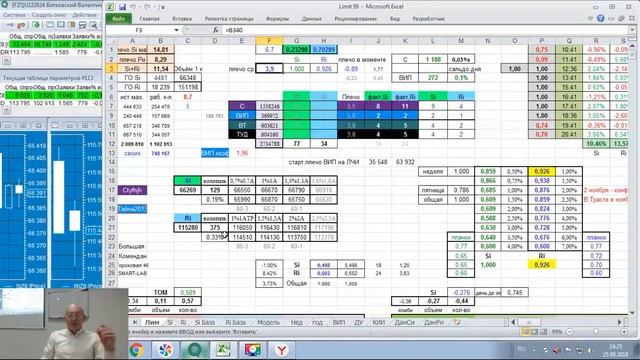
Task: Open the Система menu in the trading window
Action: click(x=14, y=15)
